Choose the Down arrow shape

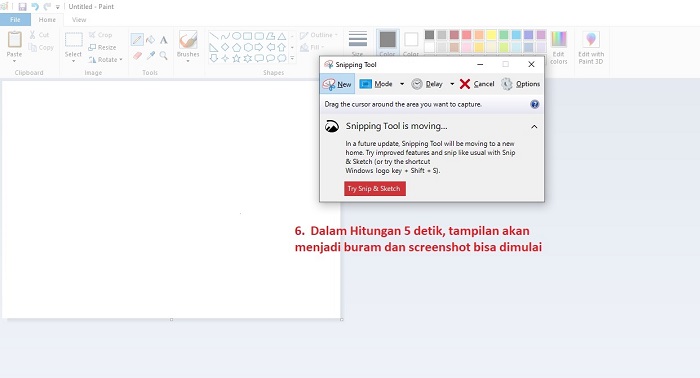pos(214,58)
